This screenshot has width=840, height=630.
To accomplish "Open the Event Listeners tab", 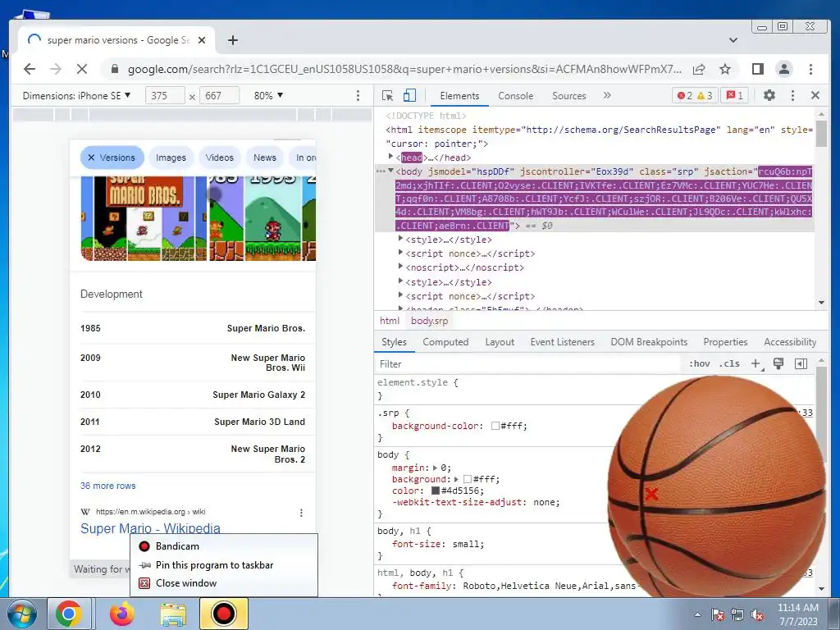I will [x=563, y=342].
